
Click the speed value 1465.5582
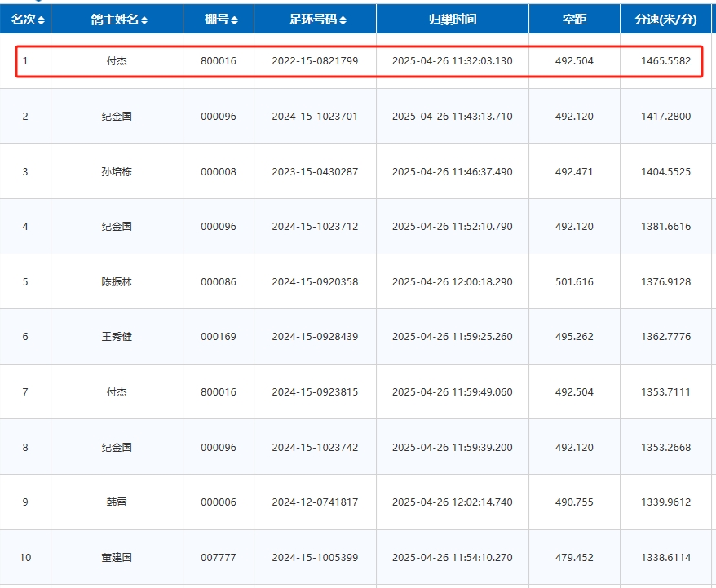click(665, 61)
